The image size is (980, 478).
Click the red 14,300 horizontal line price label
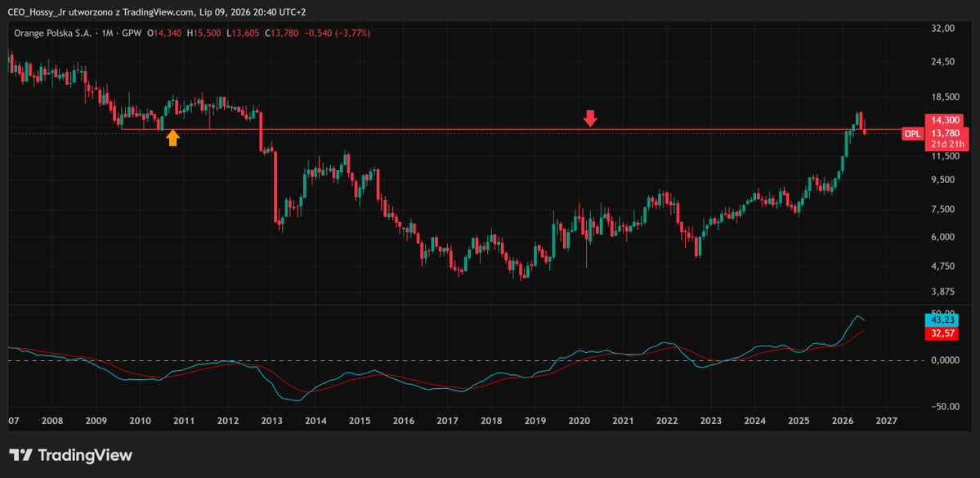coord(945,120)
